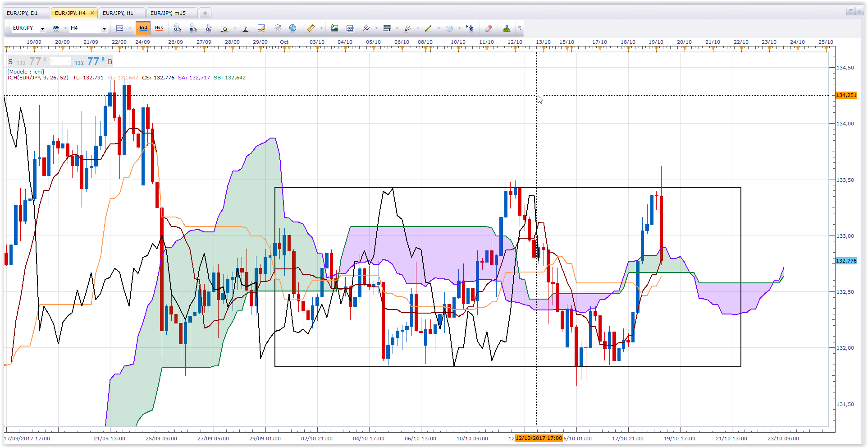Select the eraser tool
868x448 pixels.
click(488, 28)
